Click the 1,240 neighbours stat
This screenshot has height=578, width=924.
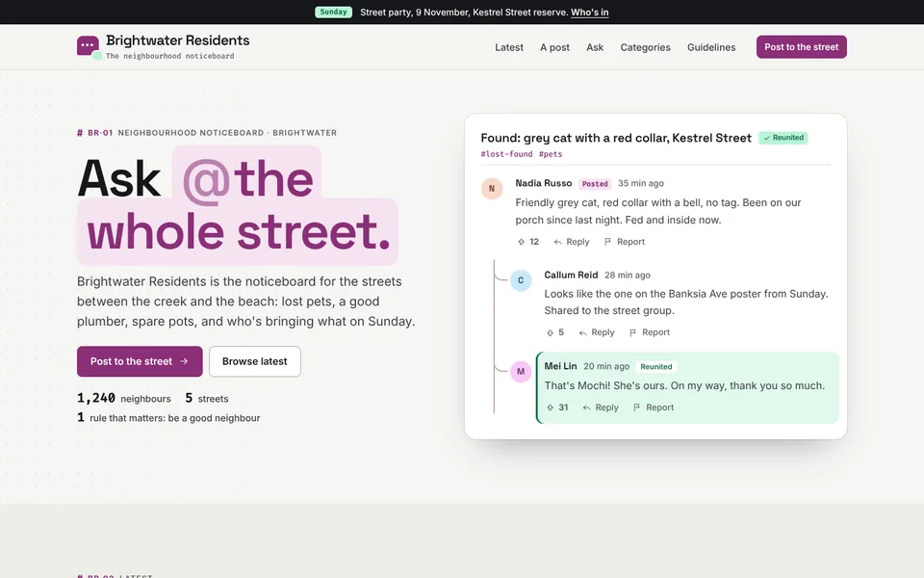click(x=124, y=399)
